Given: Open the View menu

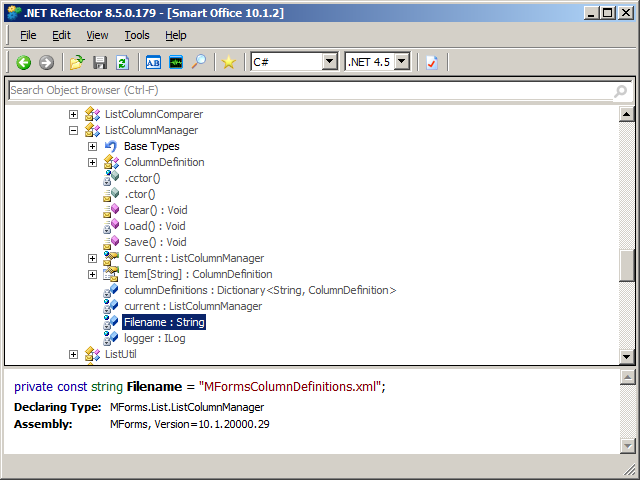Looking at the screenshot, I should click(97, 35).
